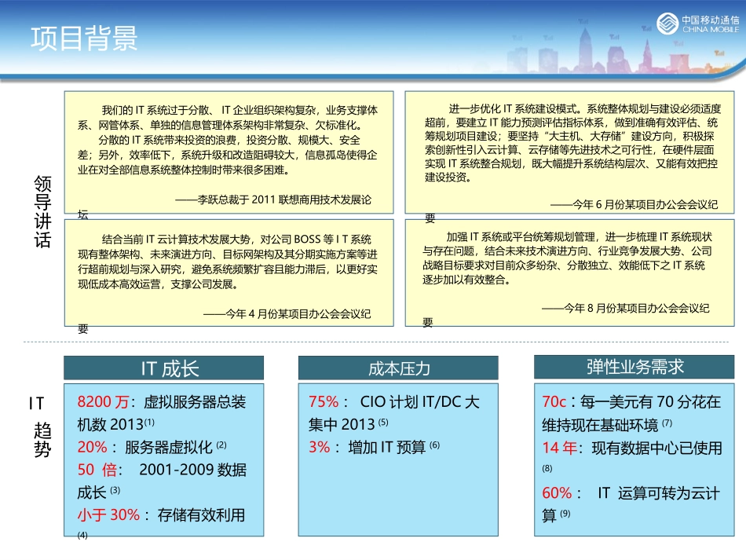
Task: Select the quote box starting 结合当前 IT 云计算技术
Action: point(229,273)
